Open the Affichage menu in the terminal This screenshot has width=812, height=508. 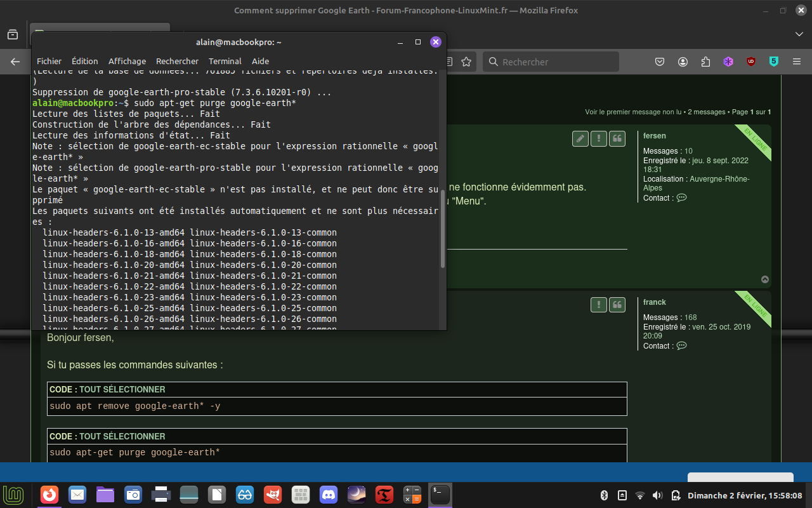127,62
